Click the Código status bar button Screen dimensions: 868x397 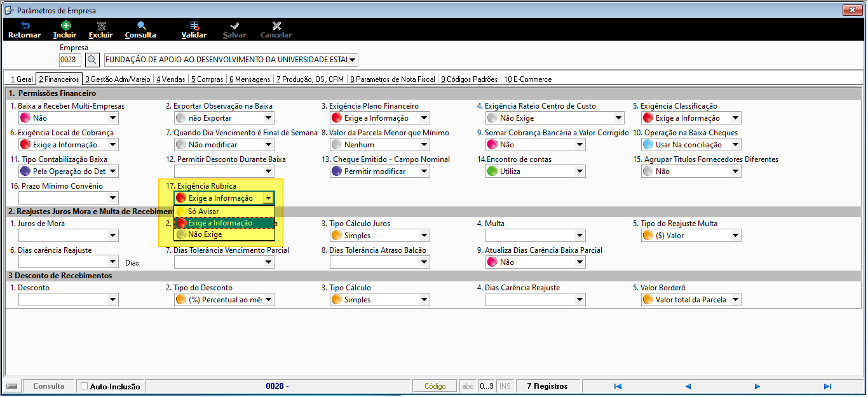(435, 386)
